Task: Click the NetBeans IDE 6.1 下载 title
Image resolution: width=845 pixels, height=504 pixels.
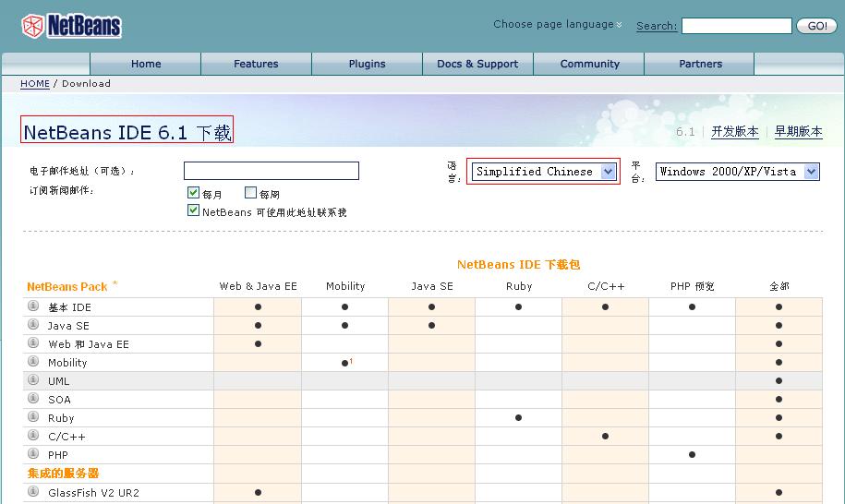Action: tap(127, 132)
